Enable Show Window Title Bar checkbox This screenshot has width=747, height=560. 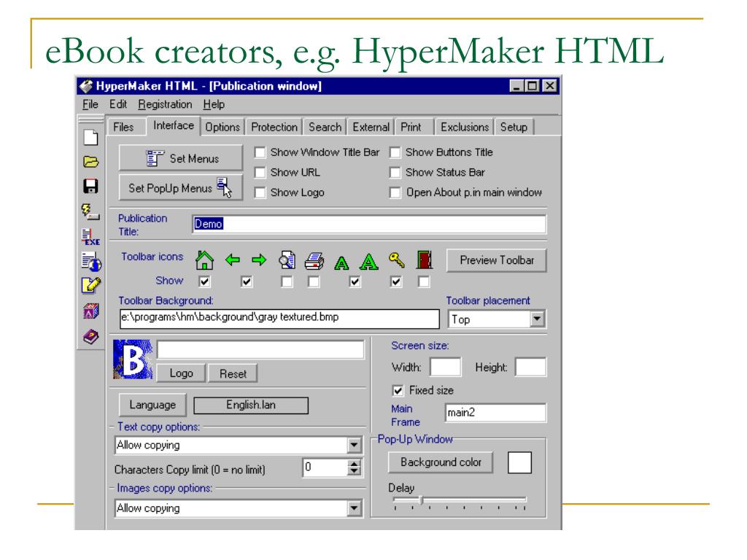[x=260, y=152]
